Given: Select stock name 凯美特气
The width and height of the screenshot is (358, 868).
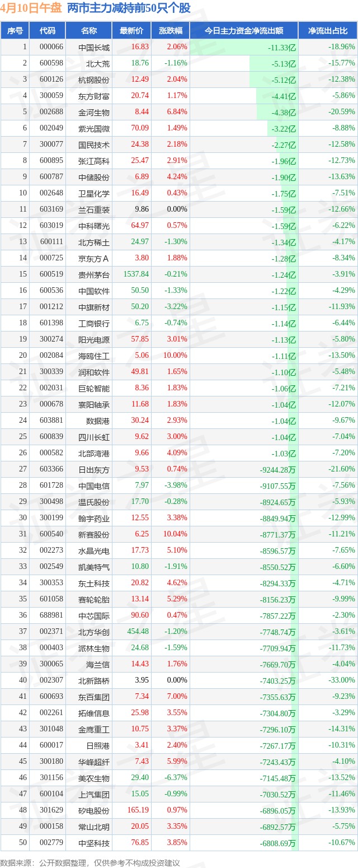Looking at the screenshot, I should click(x=94, y=567).
